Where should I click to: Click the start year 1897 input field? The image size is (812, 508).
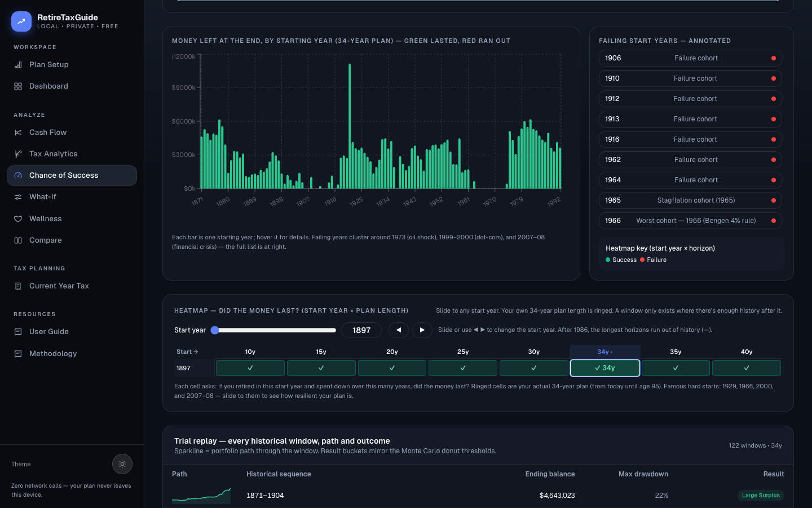[x=361, y=330]
